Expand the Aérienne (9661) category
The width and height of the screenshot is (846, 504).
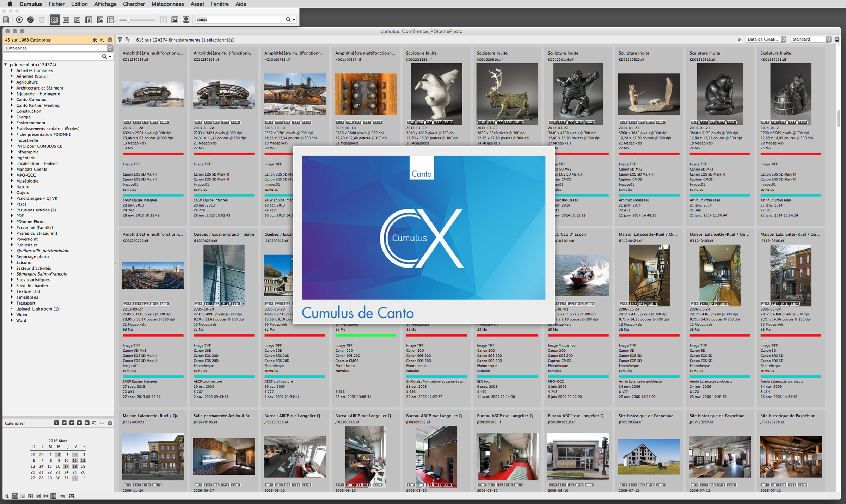pos(12,76)
